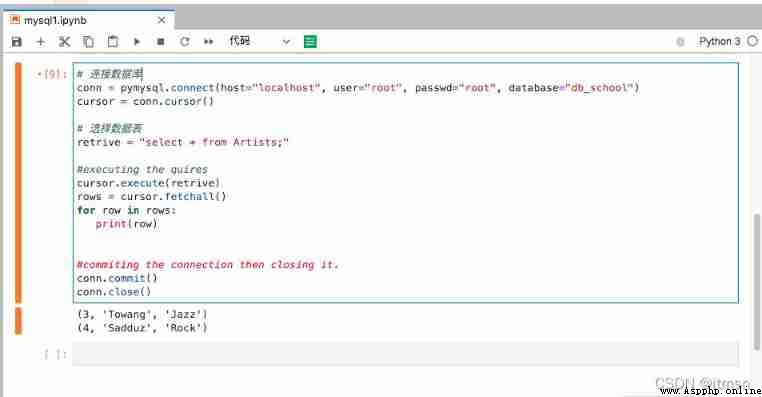This screenshot has width=762, height=397.
Task: Click the retrive select from Artists line
Action: [183, 142]
